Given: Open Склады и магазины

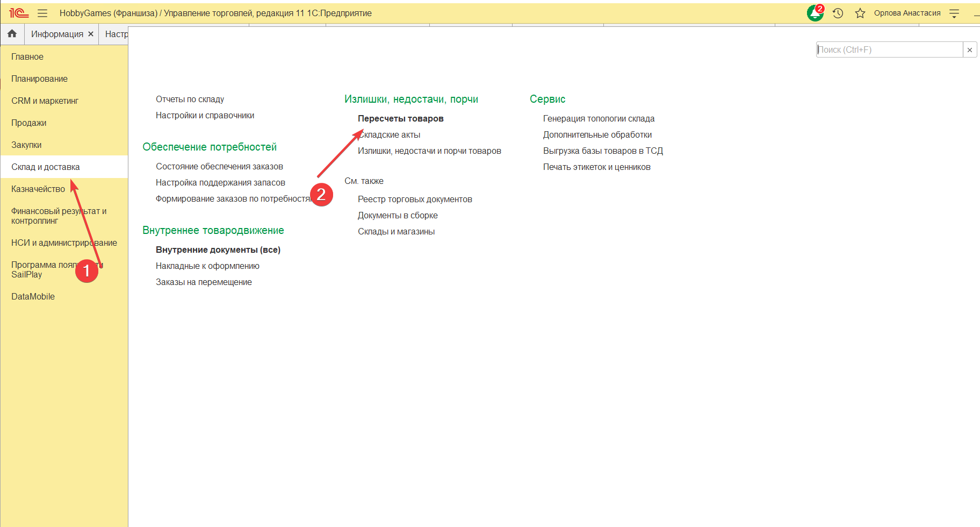Looking at the screenshot, I should 396,231.
